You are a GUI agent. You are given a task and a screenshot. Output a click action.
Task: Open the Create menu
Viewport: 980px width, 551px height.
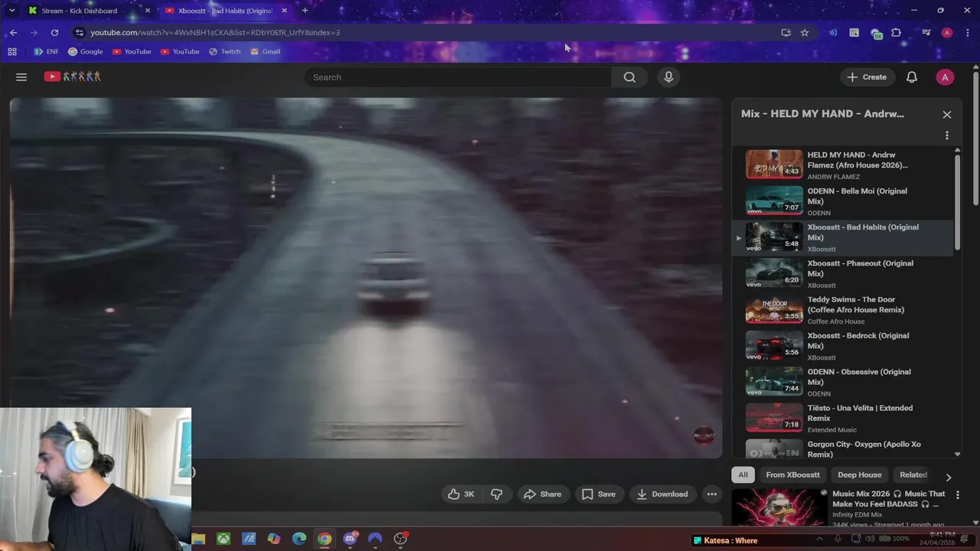coord(867,77)
